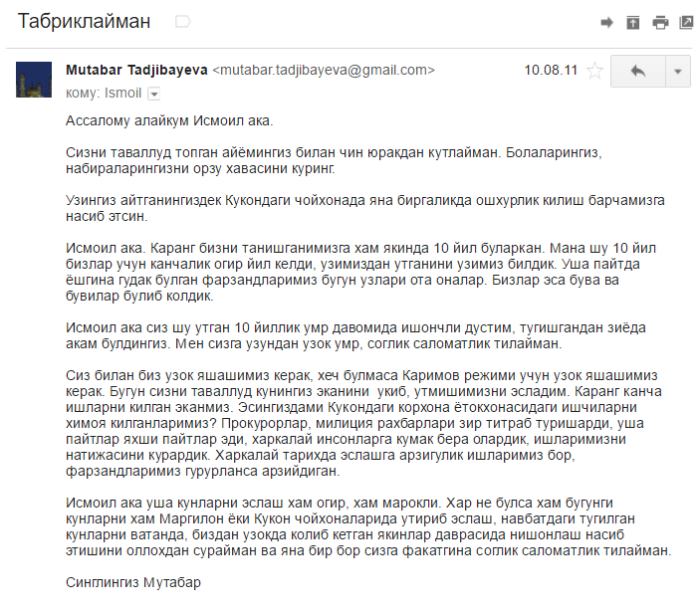Star the message from Mutabar Tadjibayeva
This screenshot has width=698, height=616.
(594, 71)
